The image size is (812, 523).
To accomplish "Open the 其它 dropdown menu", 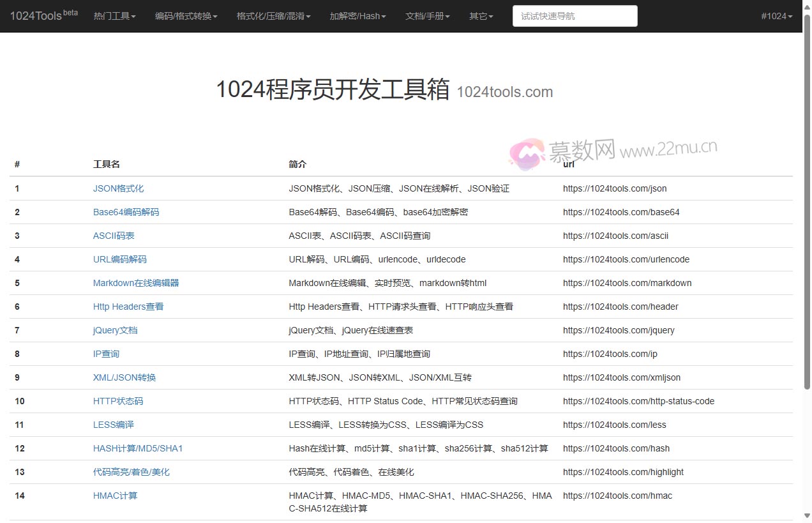I will click(x=480, y=16).
